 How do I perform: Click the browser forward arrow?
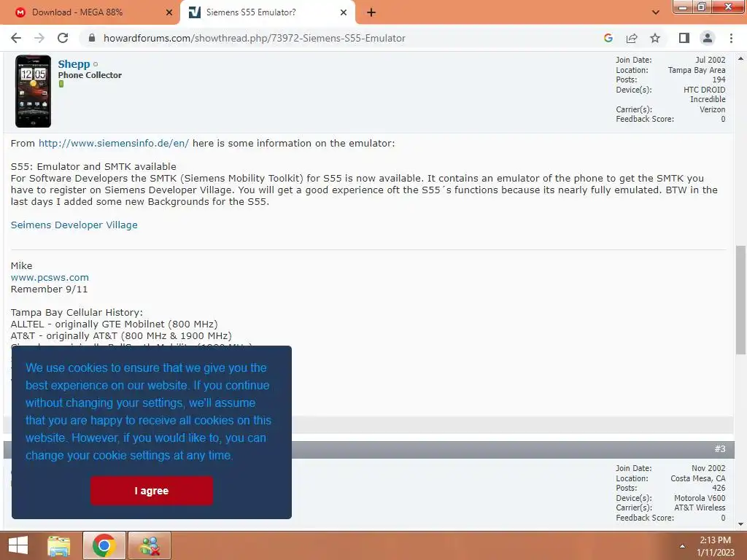39,38
